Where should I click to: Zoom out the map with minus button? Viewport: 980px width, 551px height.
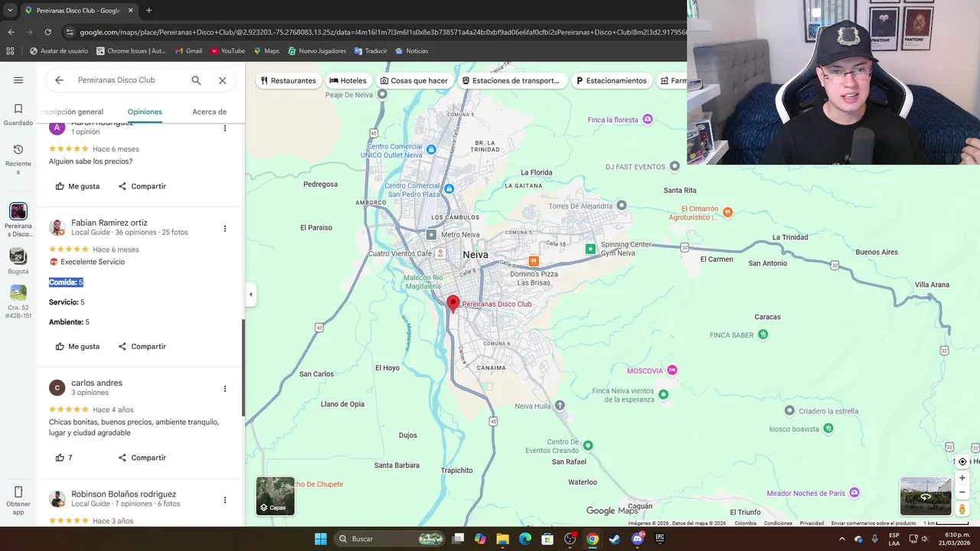[x=962, y=492]
